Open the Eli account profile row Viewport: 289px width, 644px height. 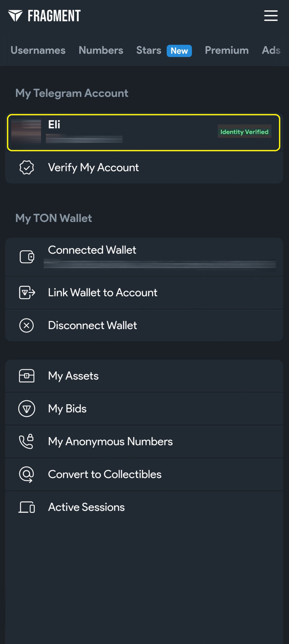144,133
